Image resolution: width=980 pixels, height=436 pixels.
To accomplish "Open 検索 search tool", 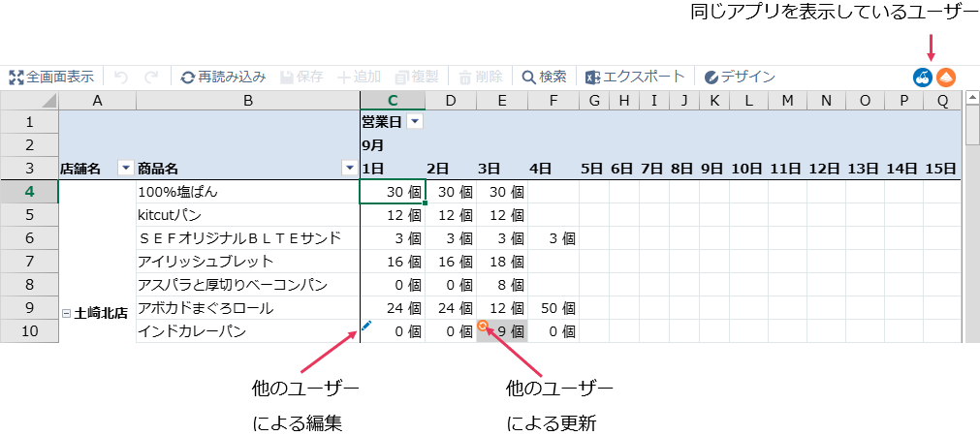I will pos(544,77).
